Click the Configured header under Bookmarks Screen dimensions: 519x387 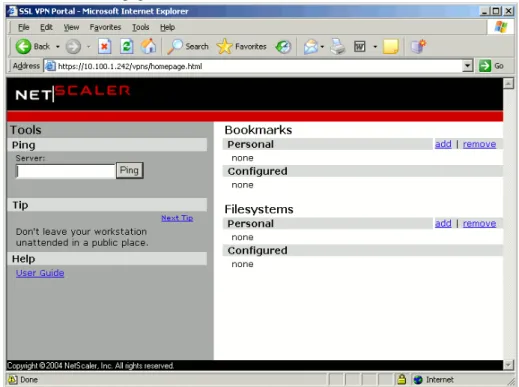pyautogui.click(x=362, y=171)
